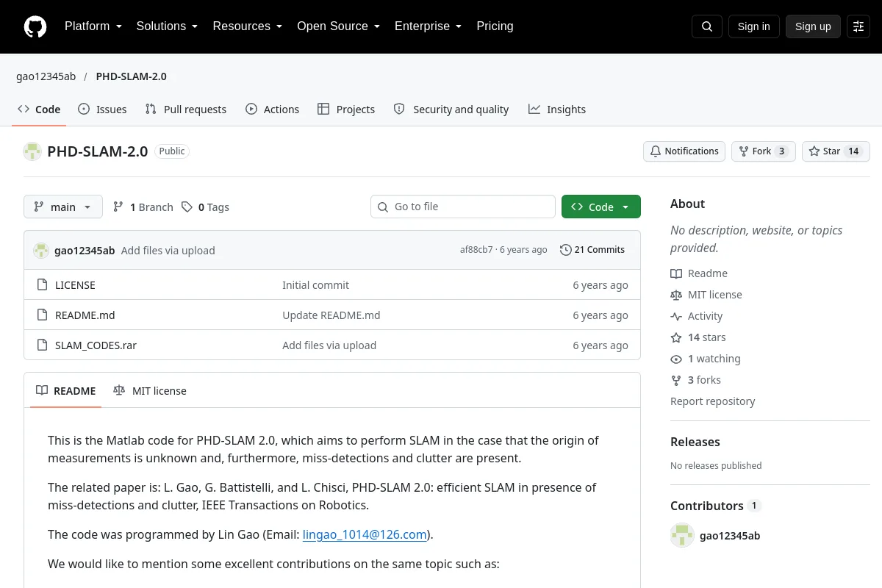Focus the Go to file search field
The image size is (882, 588).
[463, 207]
